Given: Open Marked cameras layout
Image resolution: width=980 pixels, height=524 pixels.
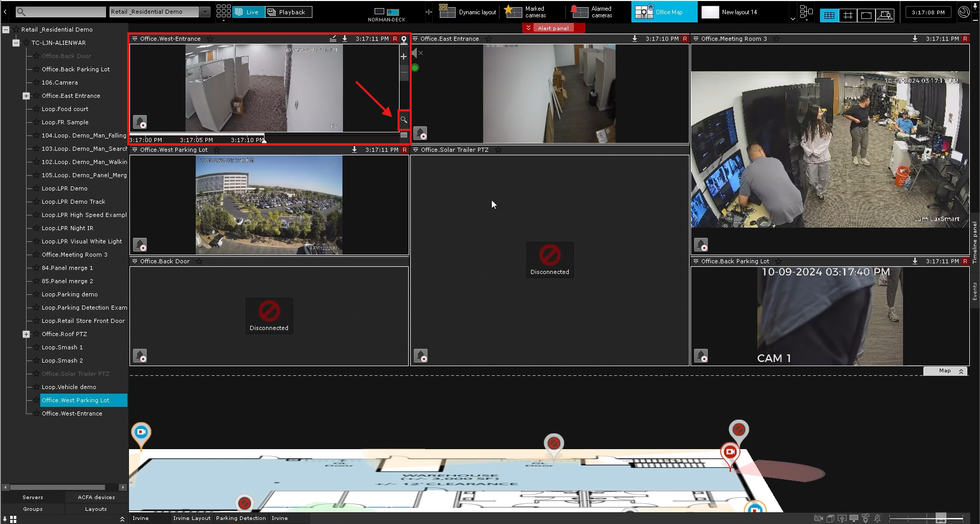Looking at the screenshot, I should click(525, 12).
